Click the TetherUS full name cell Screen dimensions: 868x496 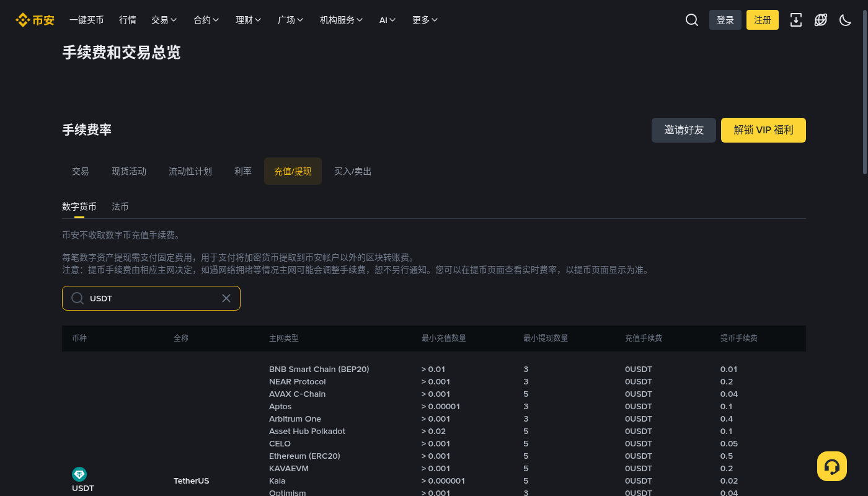coord(192,480)
